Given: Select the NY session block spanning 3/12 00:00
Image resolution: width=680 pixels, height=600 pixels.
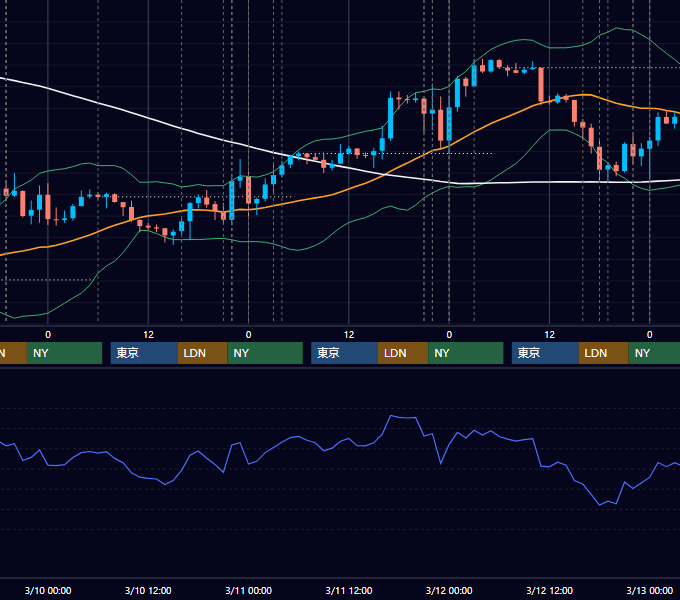Looking at the screenshot, I should pyautogui.click(x=466, y=353).
